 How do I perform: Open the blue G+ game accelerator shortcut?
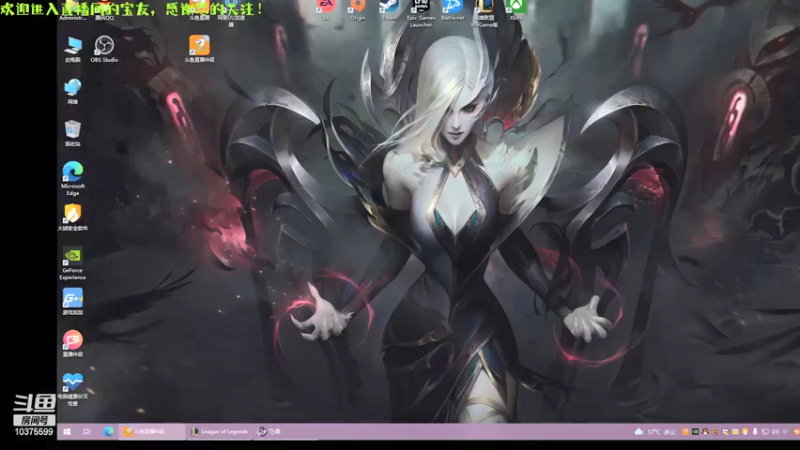[72, 302]
